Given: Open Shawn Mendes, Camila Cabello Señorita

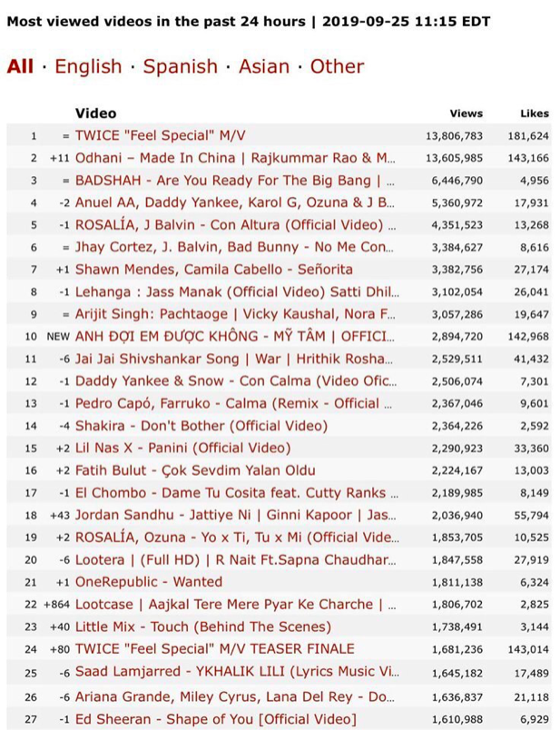Looking at the screenshot, I should (x=214, y=270).
